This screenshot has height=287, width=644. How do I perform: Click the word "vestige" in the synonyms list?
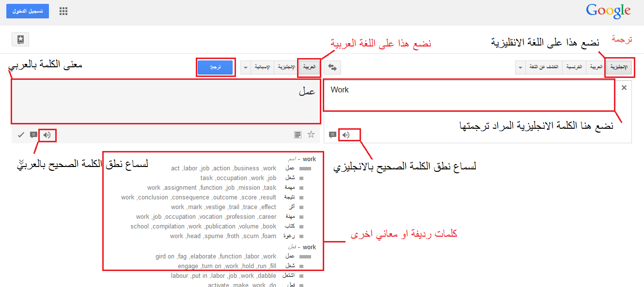tap(216, 207)
